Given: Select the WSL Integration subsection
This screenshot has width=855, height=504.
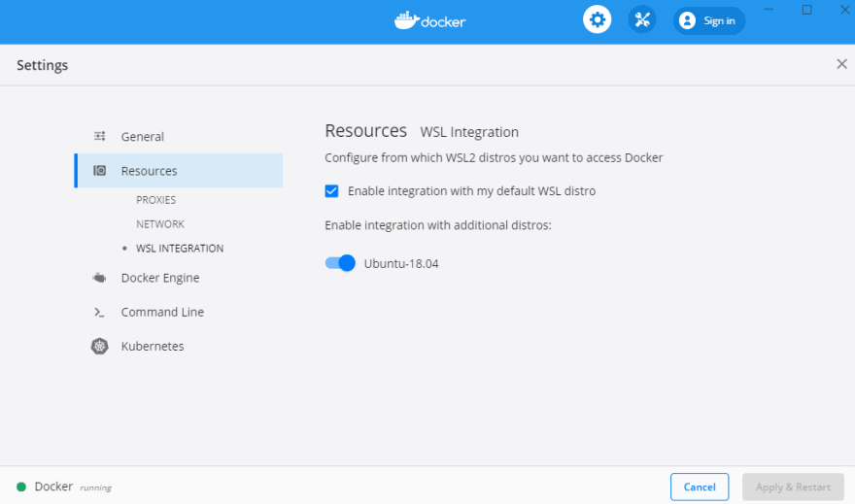Looking at the screenshot, I should point(180,248).
